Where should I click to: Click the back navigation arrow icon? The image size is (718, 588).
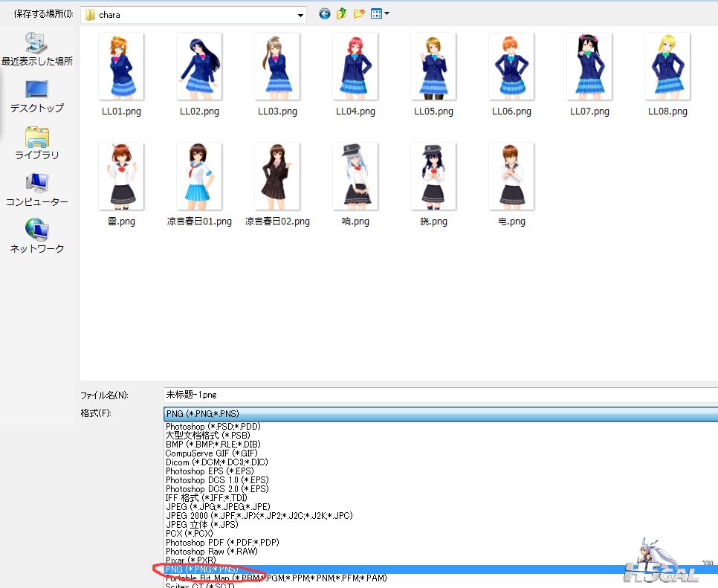click(x=325, y=13)
